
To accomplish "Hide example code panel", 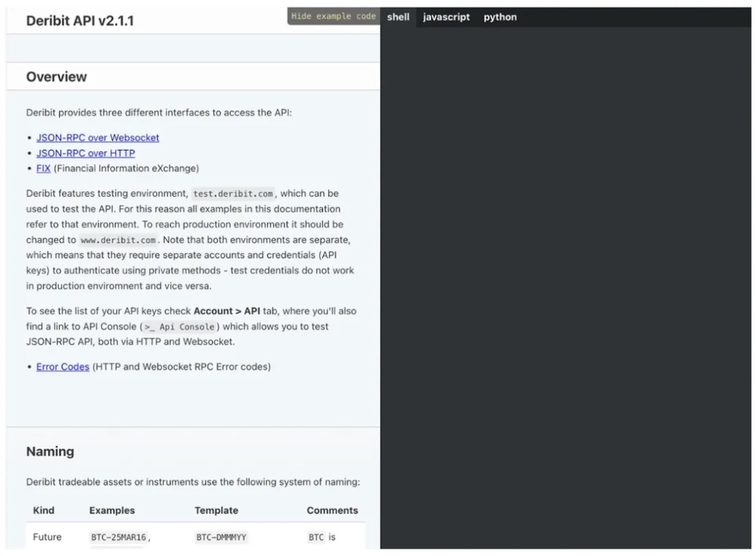I will click(x=333, y=16).
